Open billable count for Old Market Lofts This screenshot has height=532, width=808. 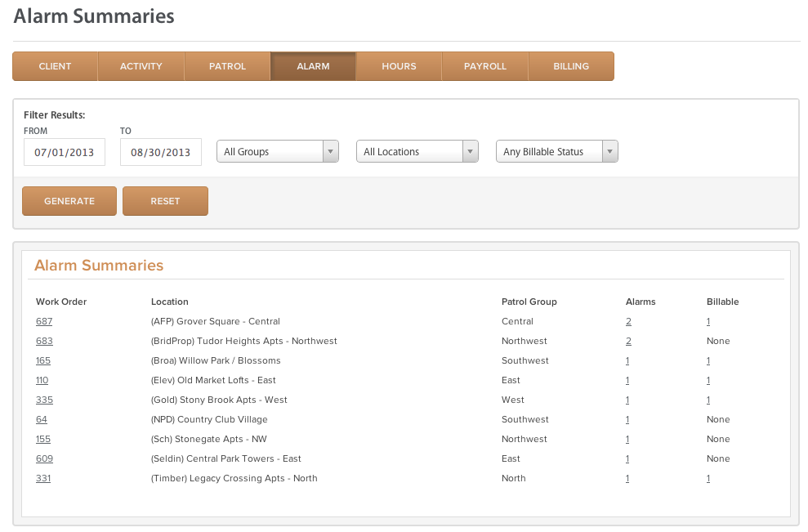click(708, 380)
